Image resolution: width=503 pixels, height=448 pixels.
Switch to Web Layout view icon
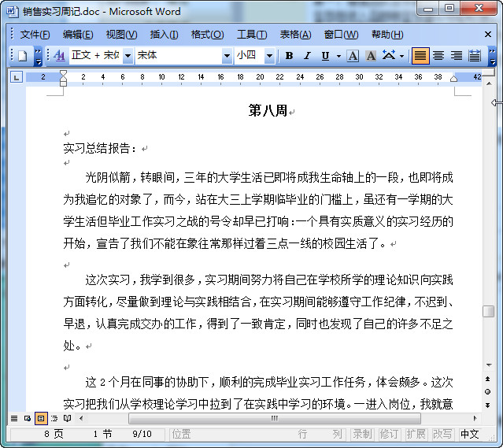pyautogui.click(x=28, y=418)
